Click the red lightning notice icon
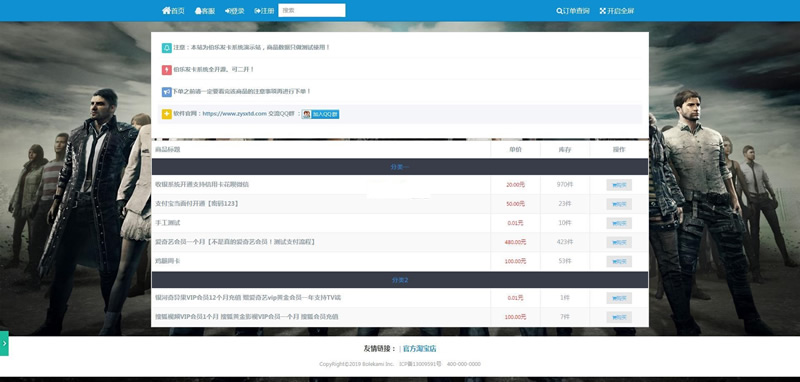 pyautogui.click(x=166, y=70)
